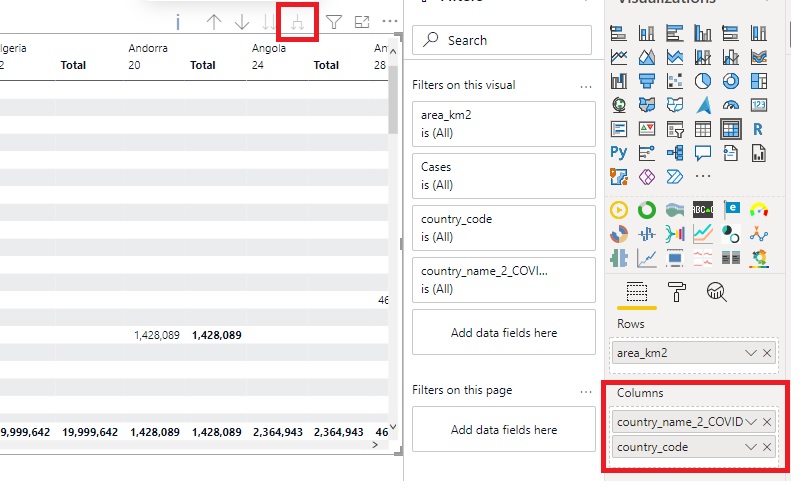Turn on drill down single arrow
This screenshot has width=804, height=496.
click(x=242, y=22)
